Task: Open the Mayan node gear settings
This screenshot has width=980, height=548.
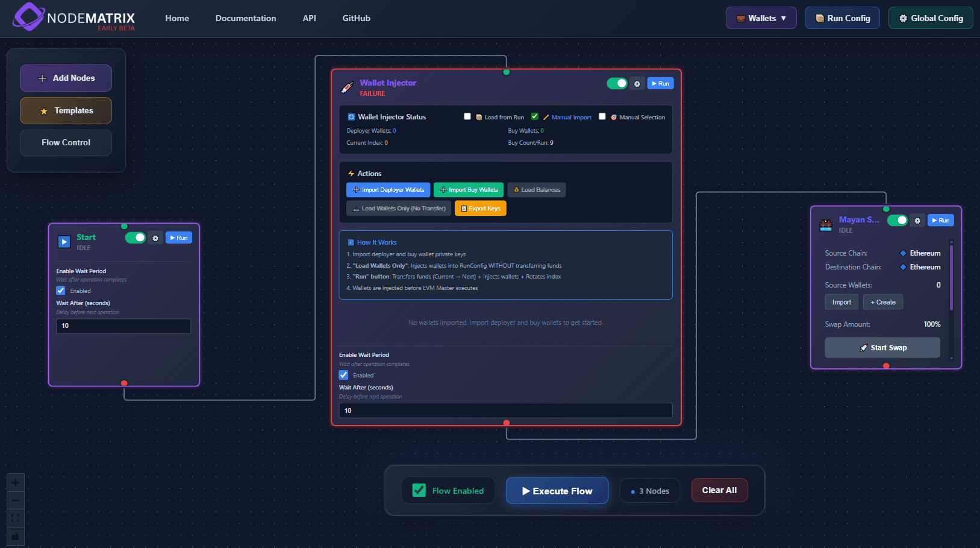Action: 917,220
